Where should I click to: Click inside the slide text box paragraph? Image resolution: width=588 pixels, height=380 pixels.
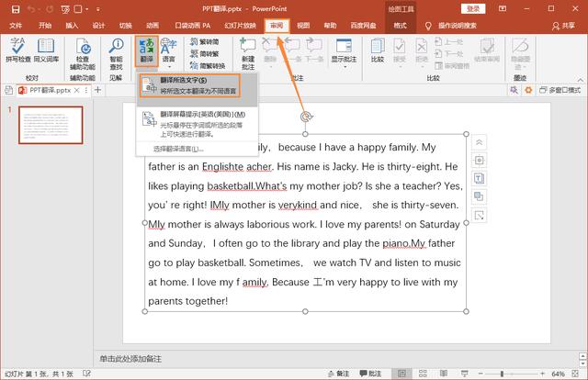click(x=304, y=224)
